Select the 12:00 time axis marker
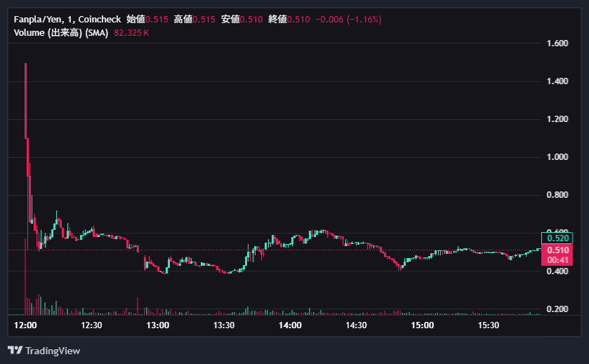 (x=25, y=325)
